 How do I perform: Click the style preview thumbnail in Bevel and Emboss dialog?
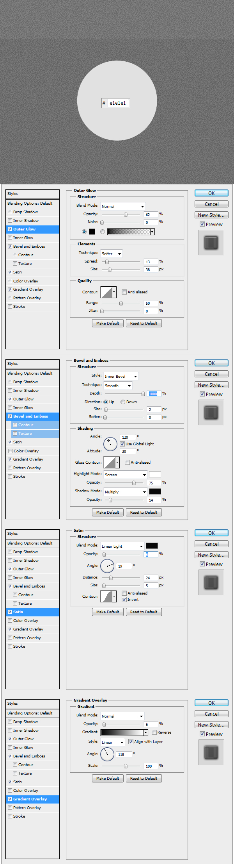(x=211, y=413)
